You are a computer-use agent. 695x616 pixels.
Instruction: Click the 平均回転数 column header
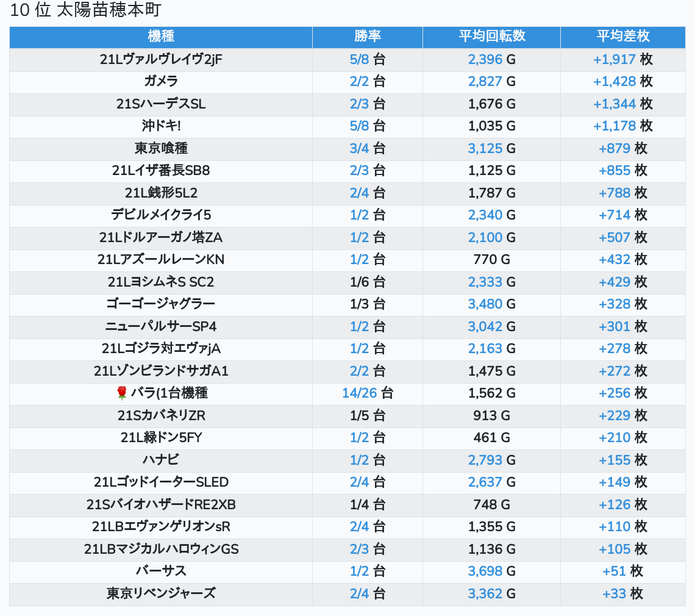(x=491, y=37)
